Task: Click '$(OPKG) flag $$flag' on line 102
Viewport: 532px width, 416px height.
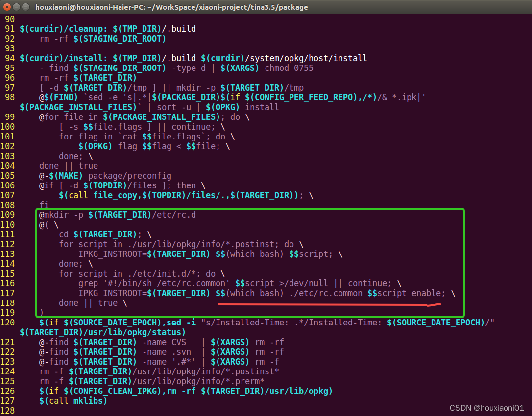Action: pos(125,146)
